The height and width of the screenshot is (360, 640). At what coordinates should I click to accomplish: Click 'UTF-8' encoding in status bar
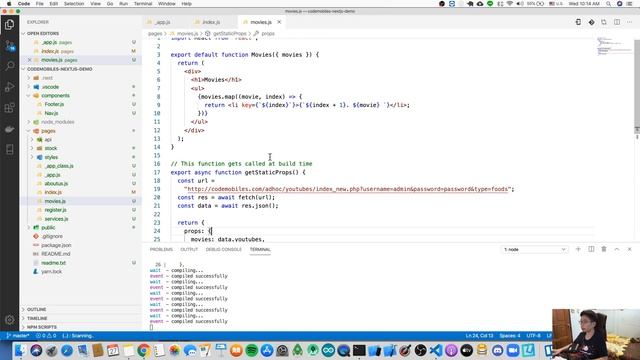[533, 336]
